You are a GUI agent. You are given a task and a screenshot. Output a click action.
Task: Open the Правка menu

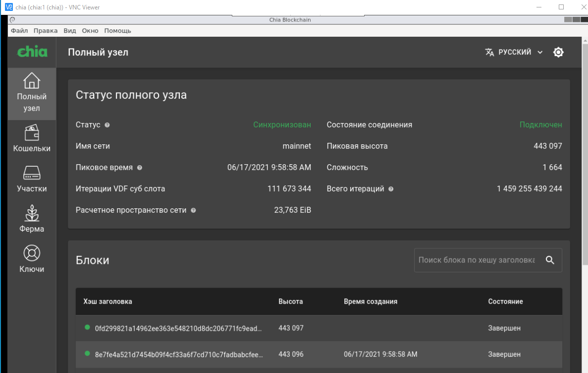tap(46, 31)
